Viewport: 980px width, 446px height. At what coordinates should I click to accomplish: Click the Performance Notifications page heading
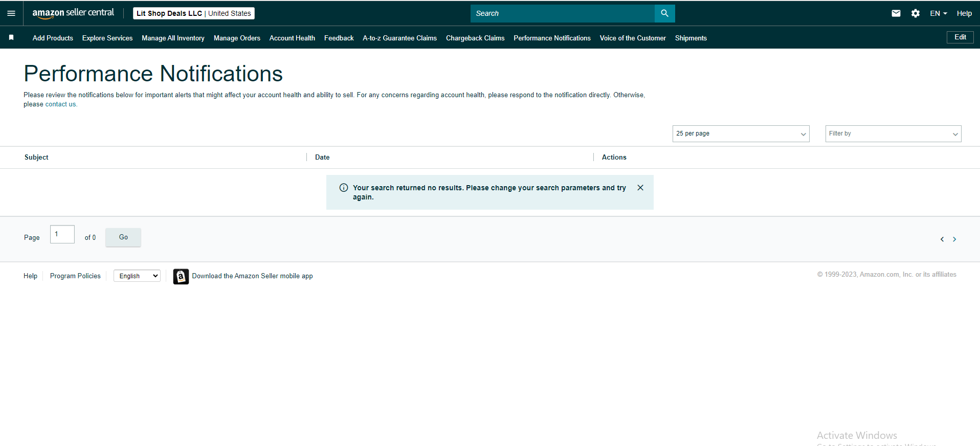pyautogui.click(x=153, y=74)
